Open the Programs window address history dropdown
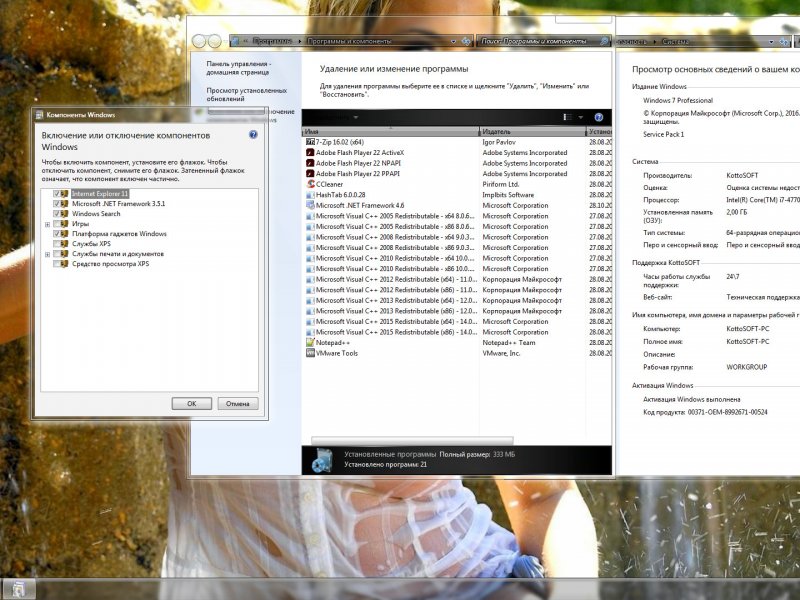This screenshot has width=800, height=600. (x=453, y=41)
